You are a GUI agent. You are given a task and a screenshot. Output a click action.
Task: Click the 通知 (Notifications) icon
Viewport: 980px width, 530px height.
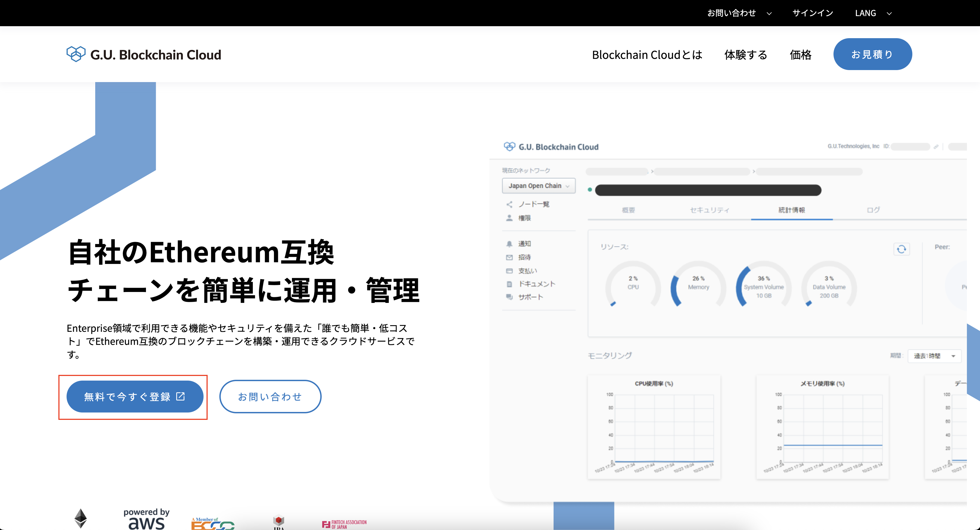(x=509, y=243)
